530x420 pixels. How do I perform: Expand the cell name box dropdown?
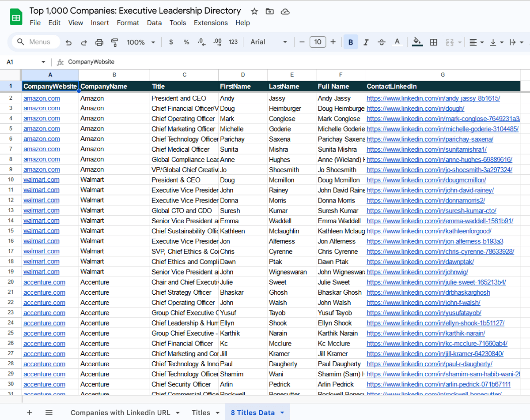click(43, 62)
